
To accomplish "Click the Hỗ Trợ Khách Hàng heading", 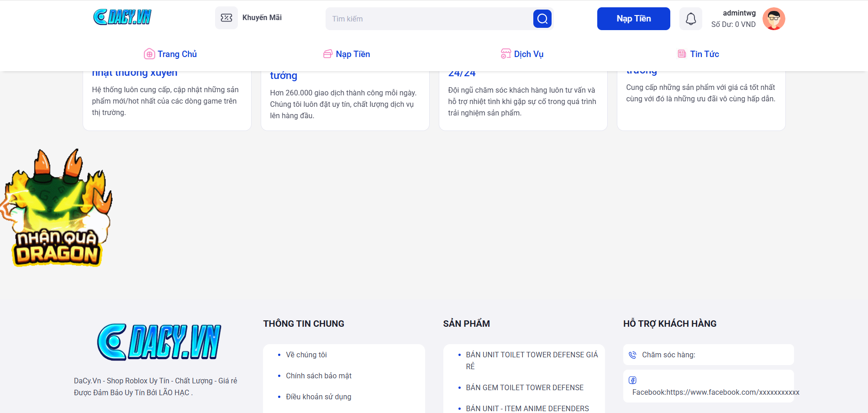I will (x=670, y=324).
